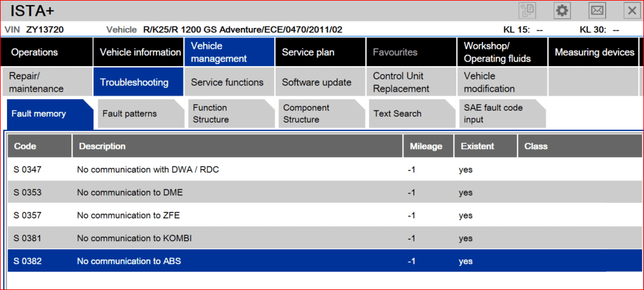Screen dimensions: 644x290
Task: Open the Measuring devices menu
Action: [594, 52]
